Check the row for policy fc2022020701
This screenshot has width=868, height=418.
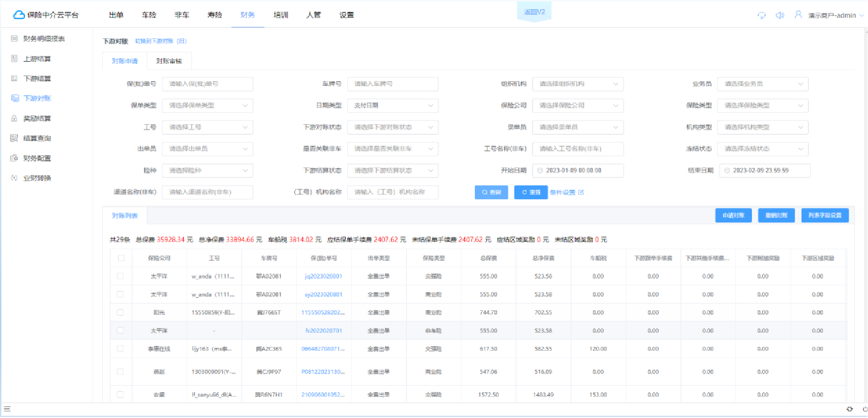120,330
